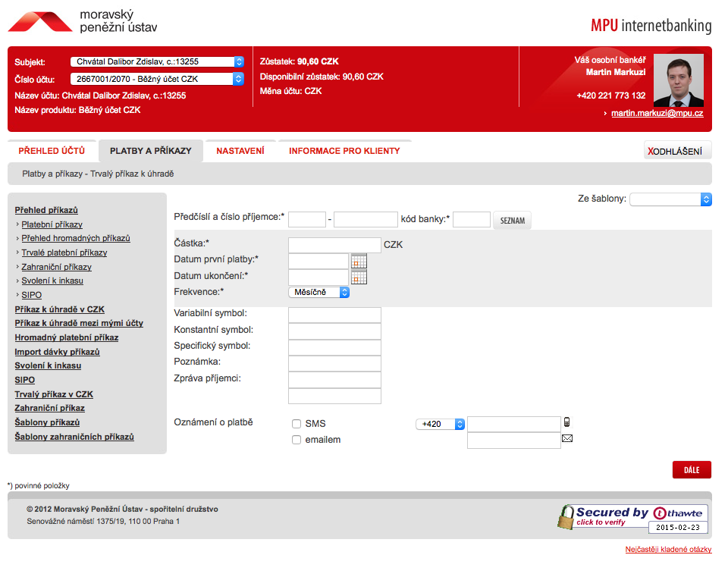Open Přehled hromadných příkazů link
The height and width of the screenshot is (577, 728).
76,238
